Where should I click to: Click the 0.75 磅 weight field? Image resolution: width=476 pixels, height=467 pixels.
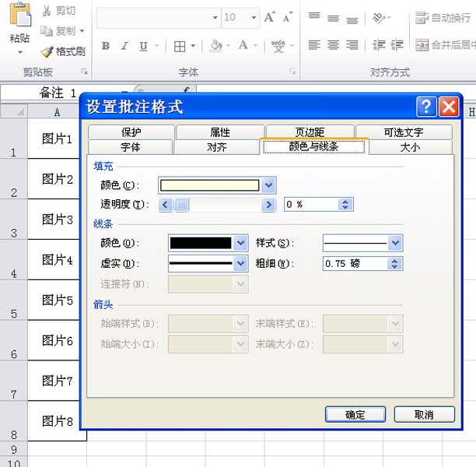tap(355, 263)
